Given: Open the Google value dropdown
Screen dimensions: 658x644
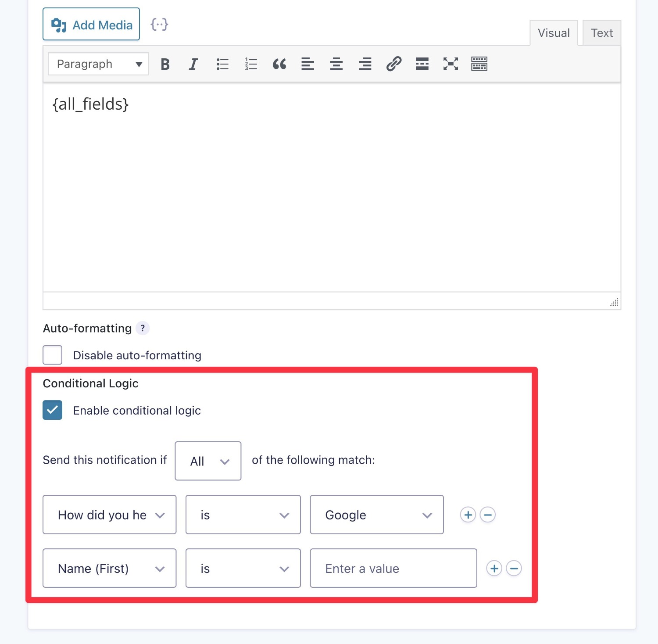Looking at the screenshot, I should point(377,515).
